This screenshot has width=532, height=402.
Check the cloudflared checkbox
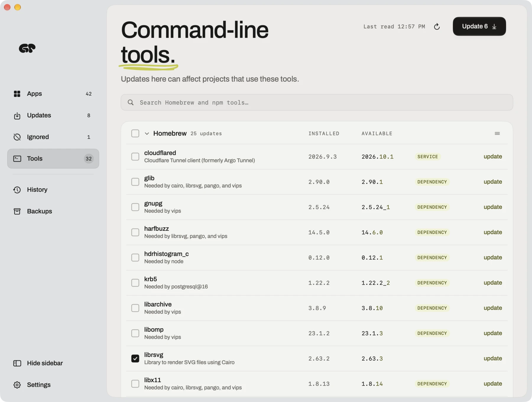[135, 157]
